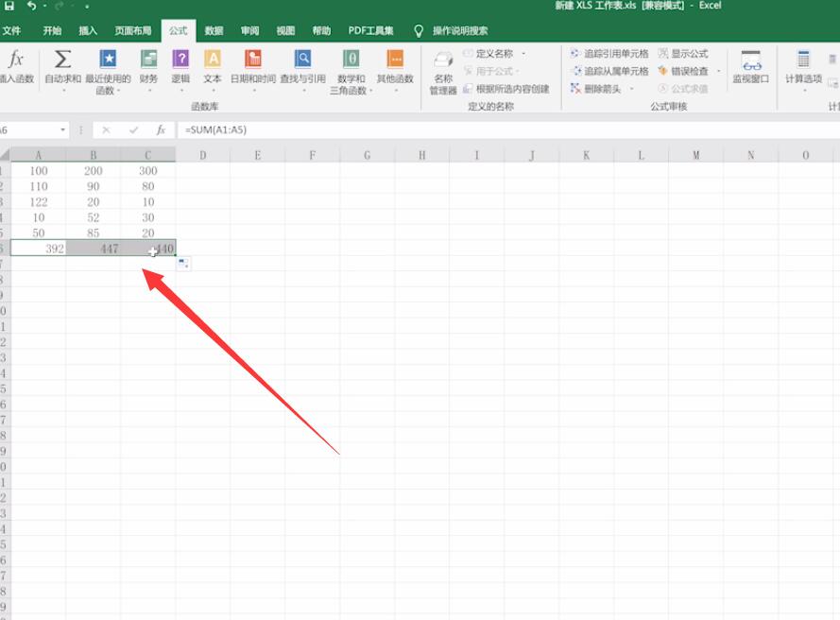Select cell B5 containing 85
The image size is (840, 620).
coord(94,233)
